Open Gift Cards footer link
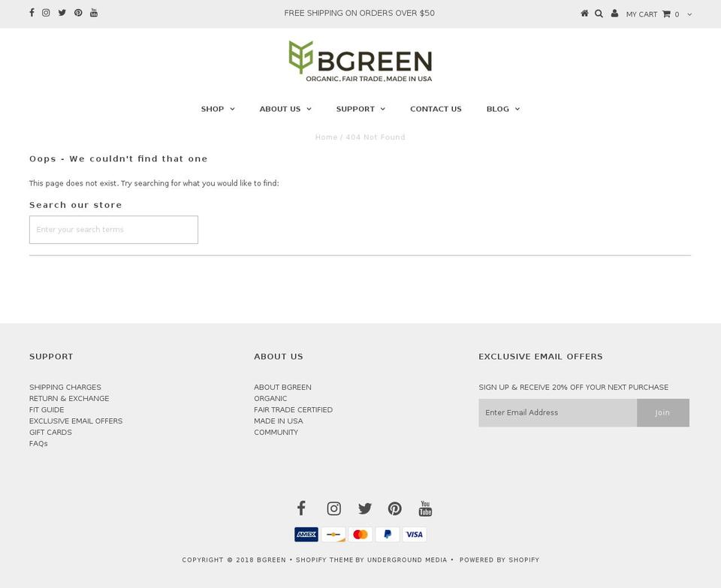 50,432
